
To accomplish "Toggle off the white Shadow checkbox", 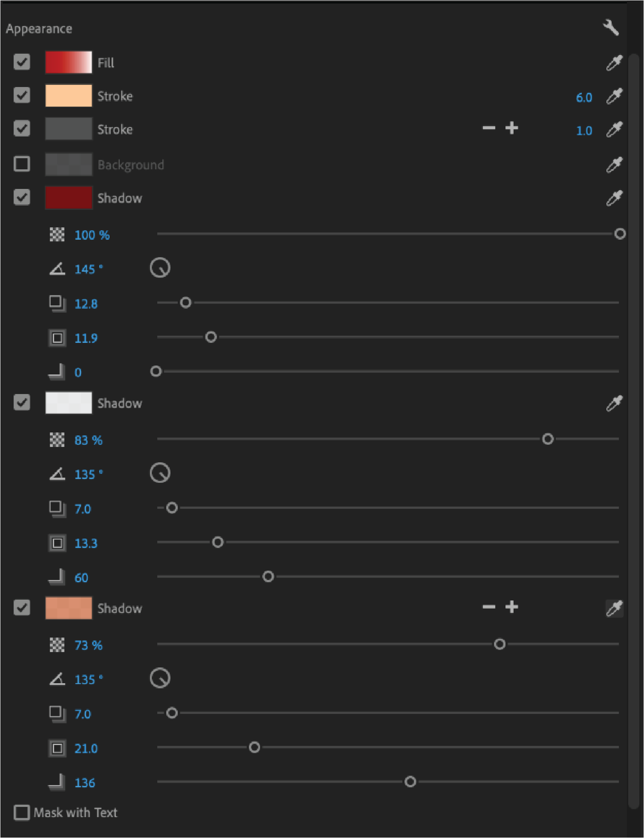I will click(x=22, y=403).
